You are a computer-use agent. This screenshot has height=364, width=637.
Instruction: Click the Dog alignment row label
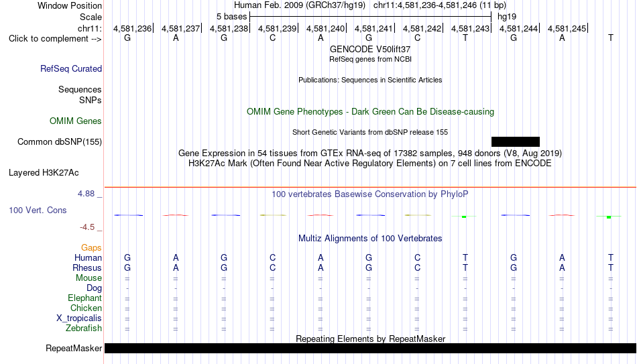94,288
